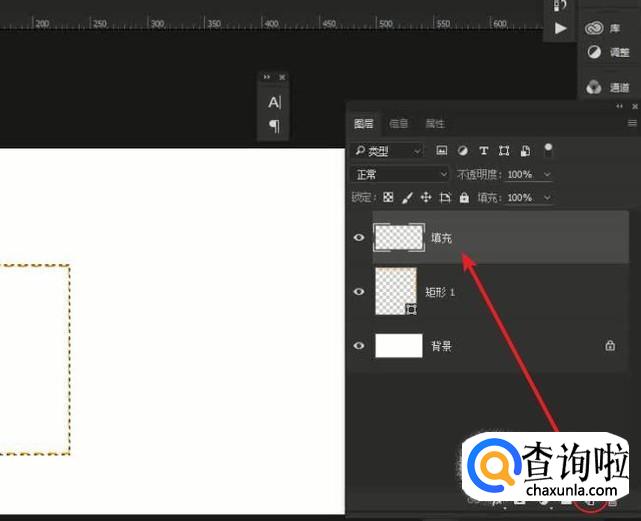Select the 矩形 1 layer thumbnail
The height and width of the screenshot is (521, 641).
394,291
